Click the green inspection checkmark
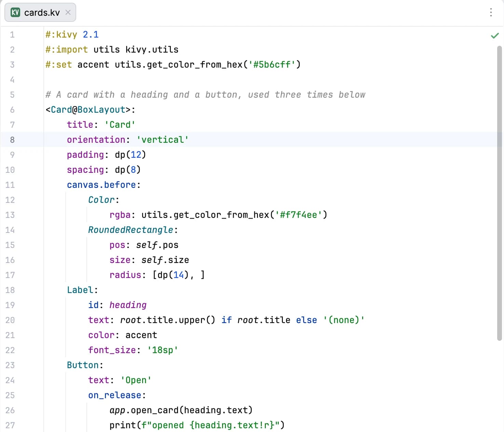Image resolution: width=504 pixels, height=432 pixels. pyautogui.click(x=494, y=36)
